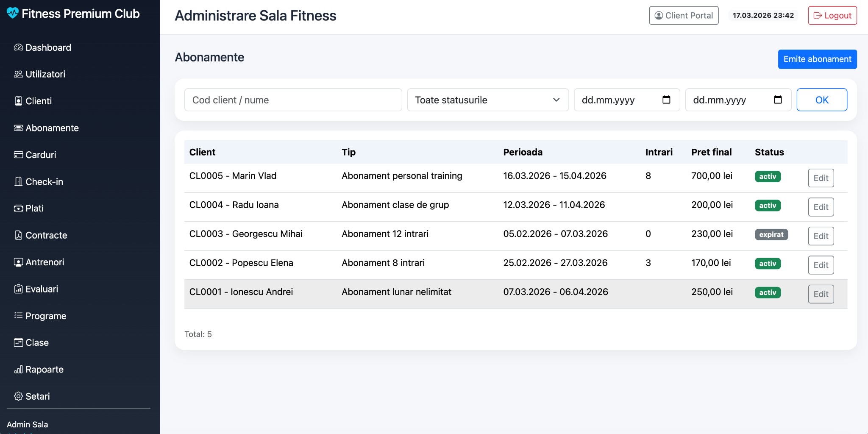Click the date and time badge 17.03.2026 23:42
This screenshot has height=434, width=868.
point(763,15)
